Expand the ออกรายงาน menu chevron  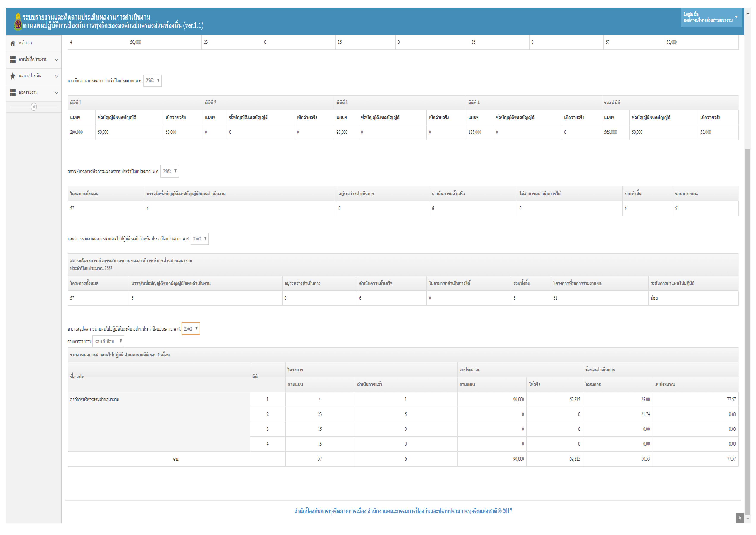coord(56,93)
